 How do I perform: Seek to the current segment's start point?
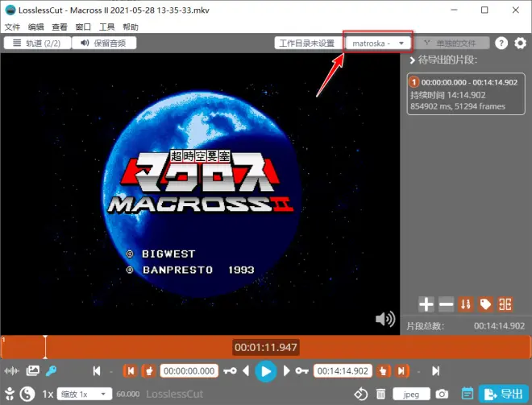pos(131,371)
